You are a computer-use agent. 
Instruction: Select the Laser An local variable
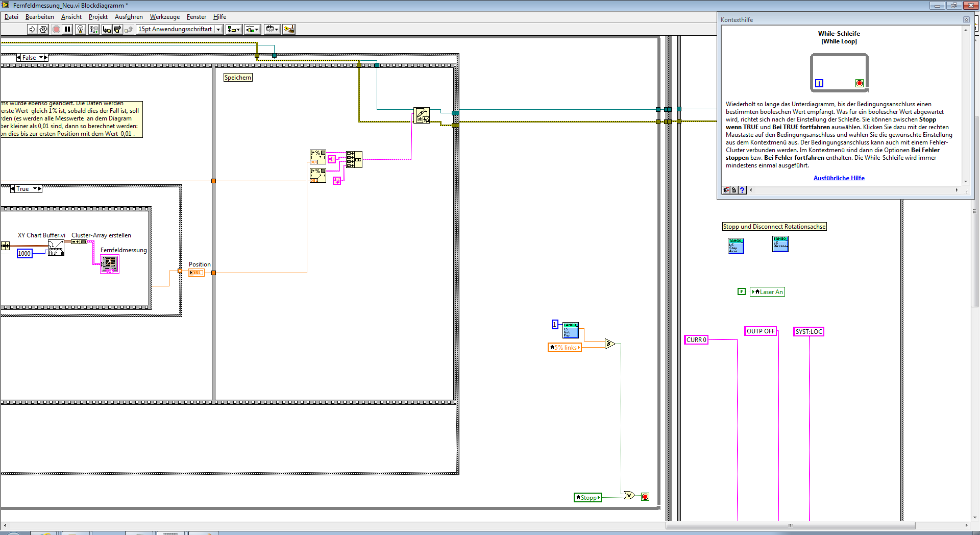[767, 292]
